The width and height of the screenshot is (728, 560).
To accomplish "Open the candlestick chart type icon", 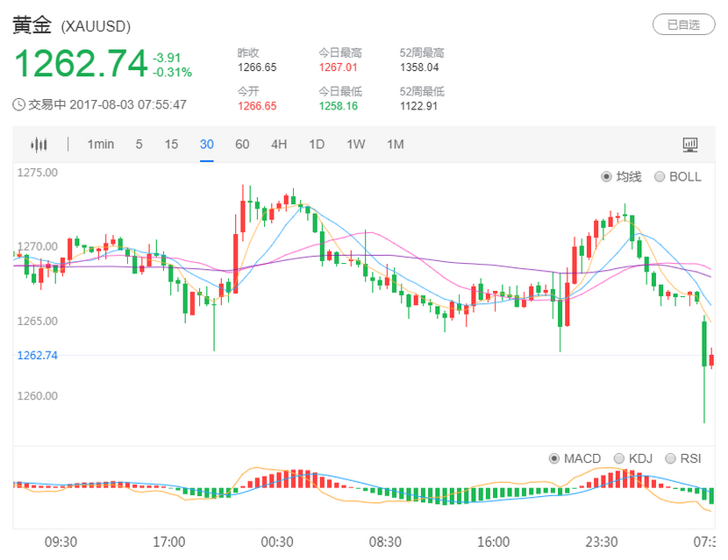I will tap(39, 145).
